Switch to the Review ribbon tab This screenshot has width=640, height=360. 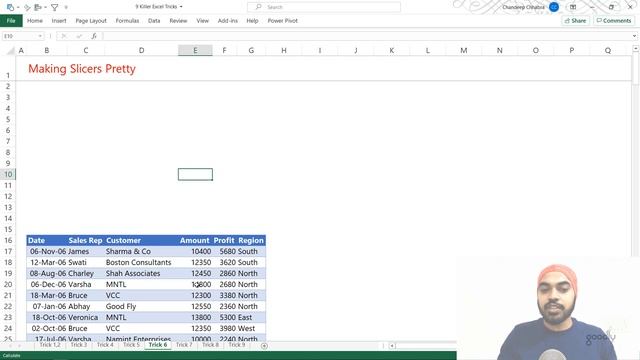(178, 20)
